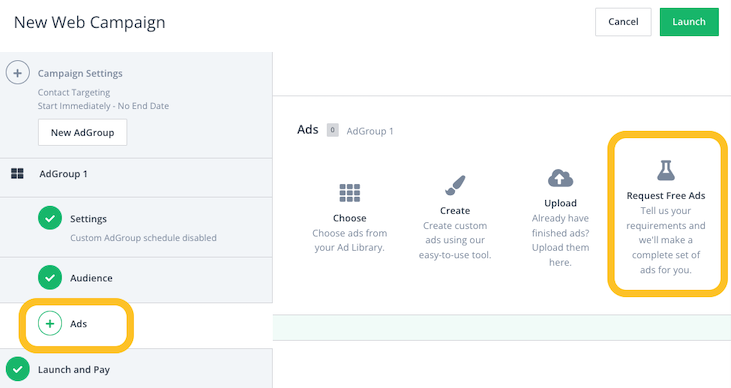Click the green checkmark beside Launch and Pay

click(x=18, y=369)
